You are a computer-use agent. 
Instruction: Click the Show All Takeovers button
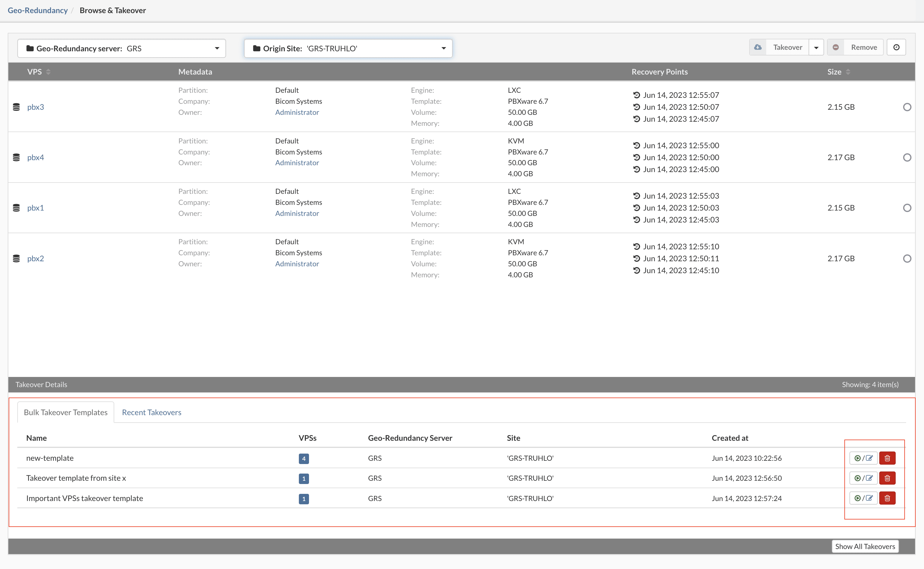(865, 546)
